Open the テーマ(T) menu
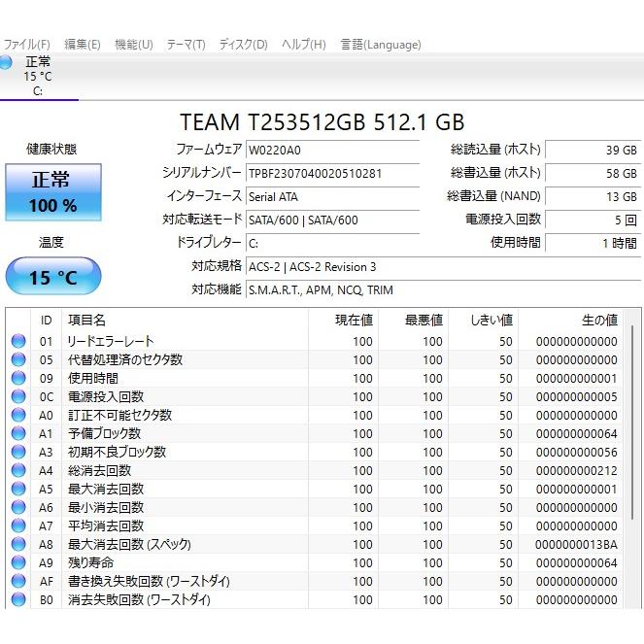The width and height of the screenshot is (644, 644). 186,45
